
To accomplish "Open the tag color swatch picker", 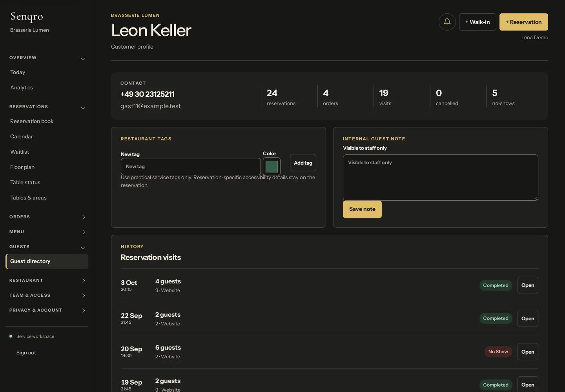I will coord(272,167).
